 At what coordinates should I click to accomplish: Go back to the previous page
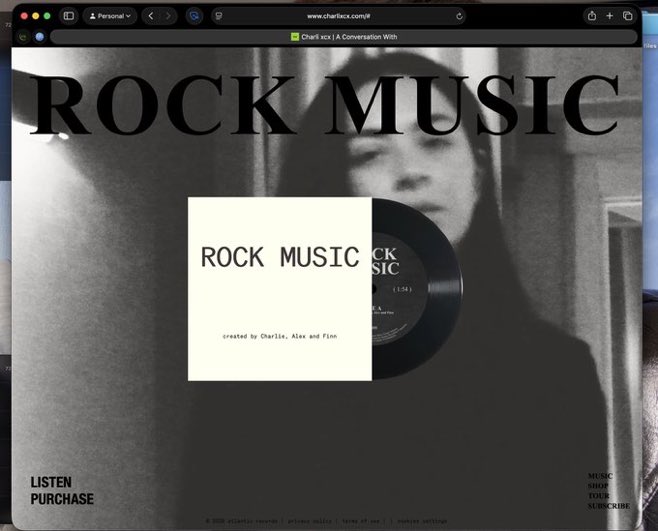click(x=151, y=16)
